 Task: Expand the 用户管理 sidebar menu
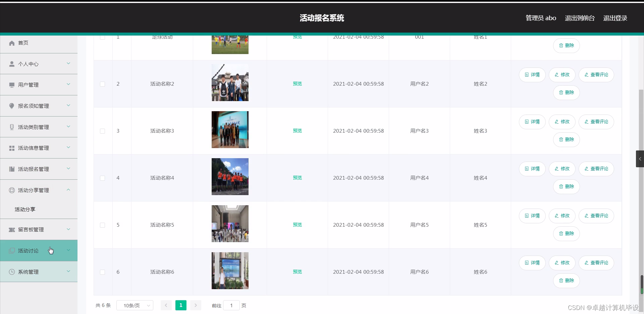click(x=39, y=85)
